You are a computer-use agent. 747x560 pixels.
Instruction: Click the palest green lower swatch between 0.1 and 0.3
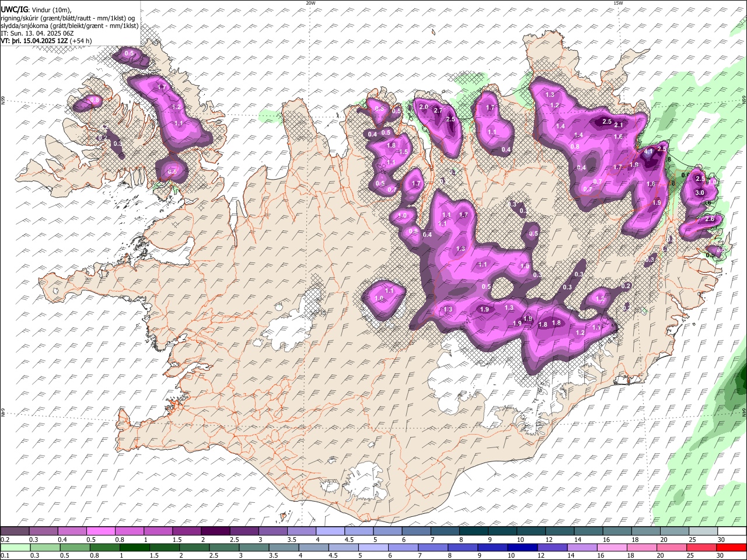16,547
